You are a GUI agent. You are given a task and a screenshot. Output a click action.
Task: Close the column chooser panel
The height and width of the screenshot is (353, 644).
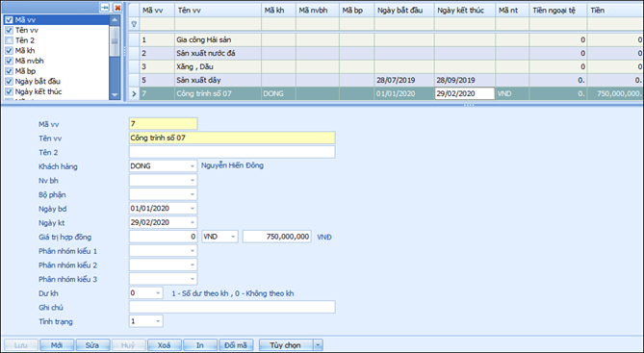coord(117,8)
